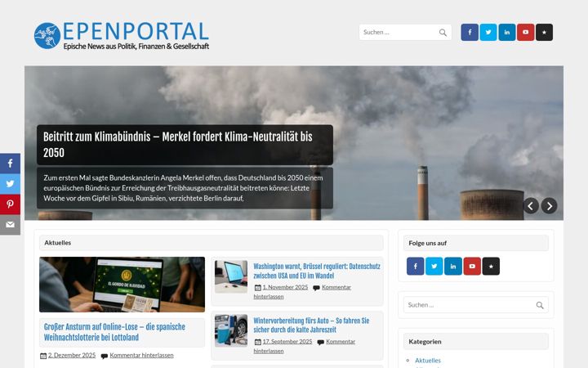
Task: Click the calendar icon beside 1. November 2025
Action: 257,288
